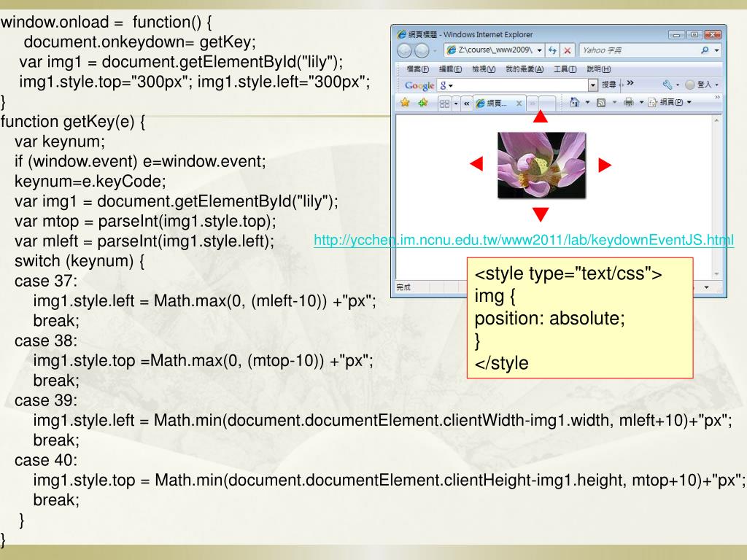Click the IE icon in title bar
Viewport: 747px width, 560px height.
pyautogui.click(x=402, y=34)
